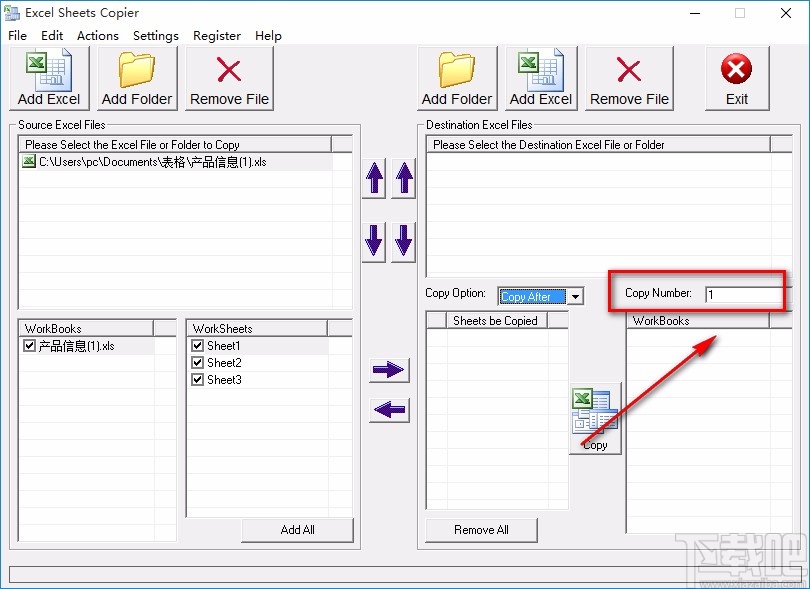The height and width of the screenshot is (589, 810).
Task: Toggle the 产品信息(1).xls workbook checkbox
Action: [29, 344]
